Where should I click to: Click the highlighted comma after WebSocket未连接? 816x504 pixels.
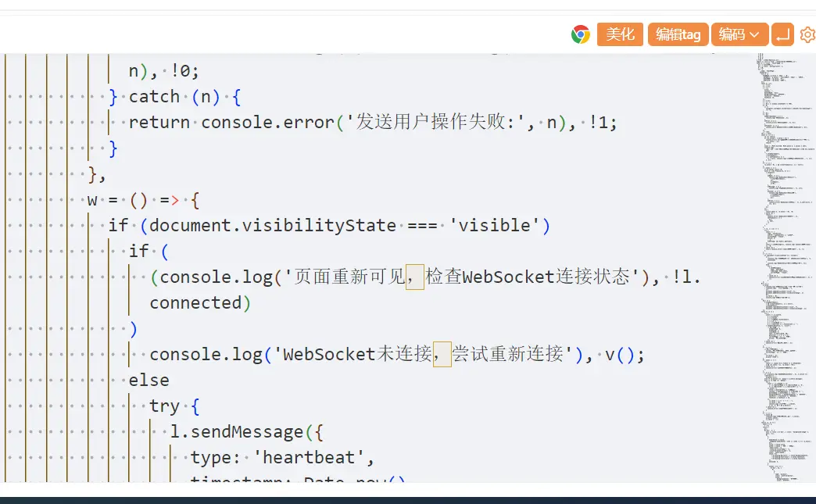pos(442,355)
